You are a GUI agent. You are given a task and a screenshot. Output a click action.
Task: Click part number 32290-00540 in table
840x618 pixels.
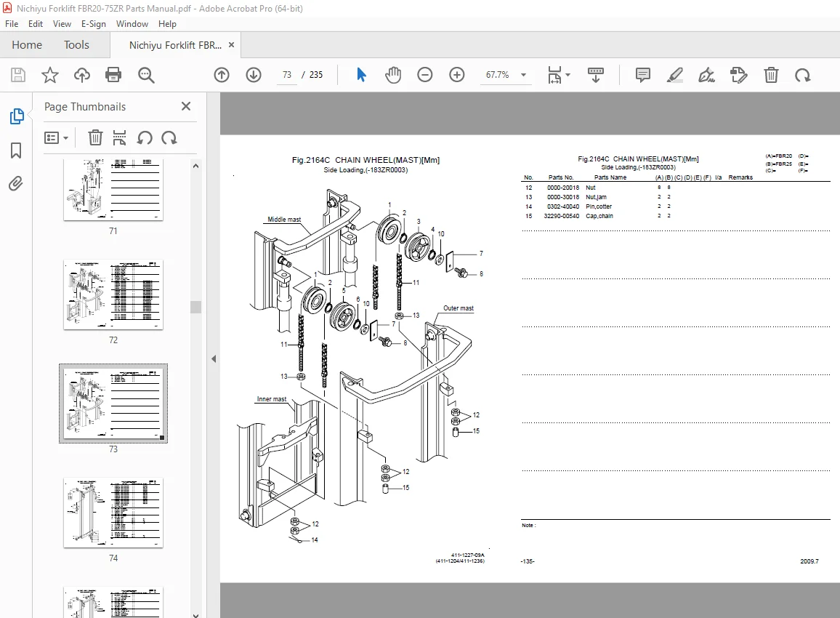(562, 216)
